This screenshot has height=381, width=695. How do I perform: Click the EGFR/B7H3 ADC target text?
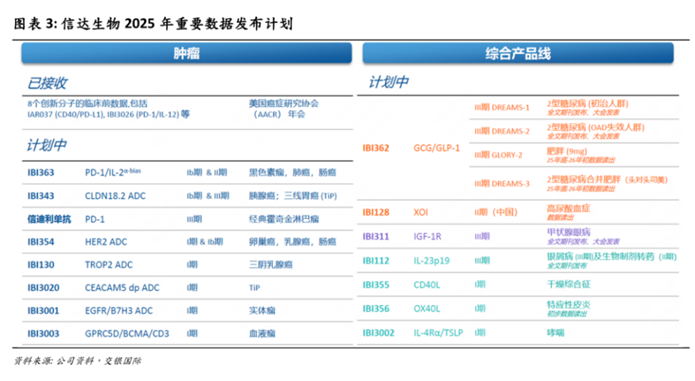(x=119, y=311)
